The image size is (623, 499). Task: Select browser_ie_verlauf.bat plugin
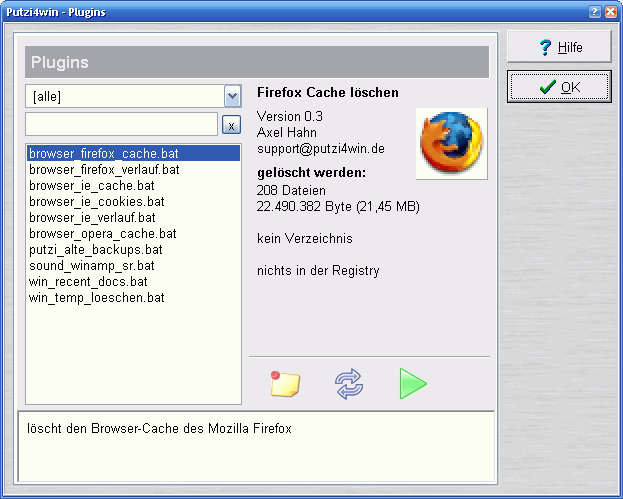134,217
